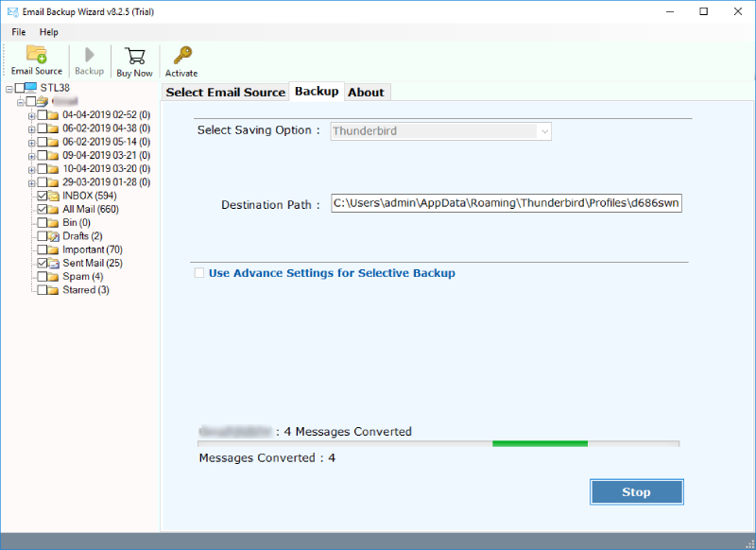Click the Backup toolbar icon

[x=88, y=60]
